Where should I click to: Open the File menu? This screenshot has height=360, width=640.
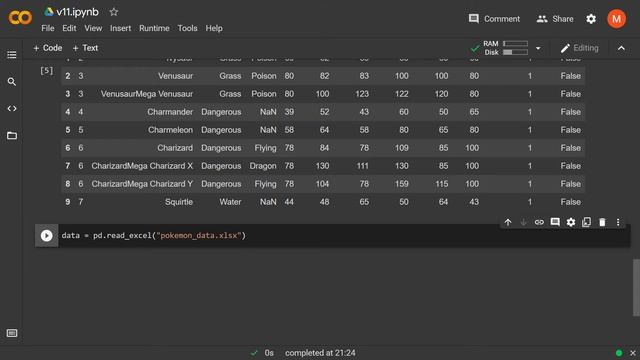pyautogui.click(x=48, y=28)
